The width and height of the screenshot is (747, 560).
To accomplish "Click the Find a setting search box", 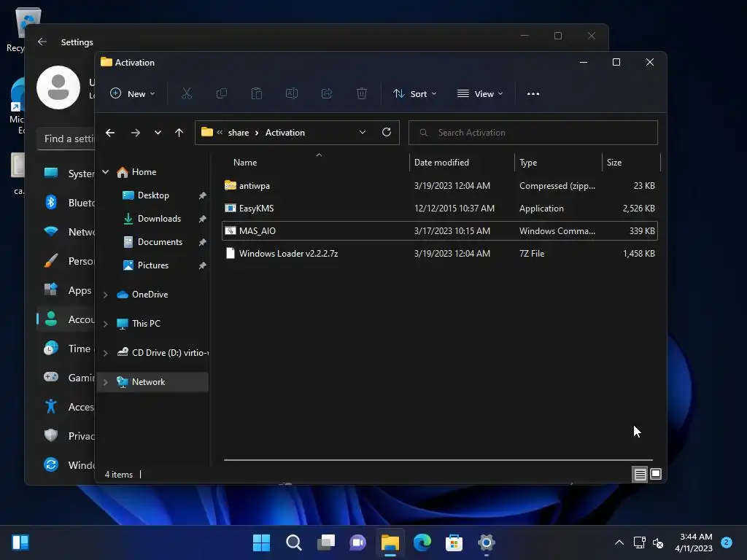I will (66, 139).
